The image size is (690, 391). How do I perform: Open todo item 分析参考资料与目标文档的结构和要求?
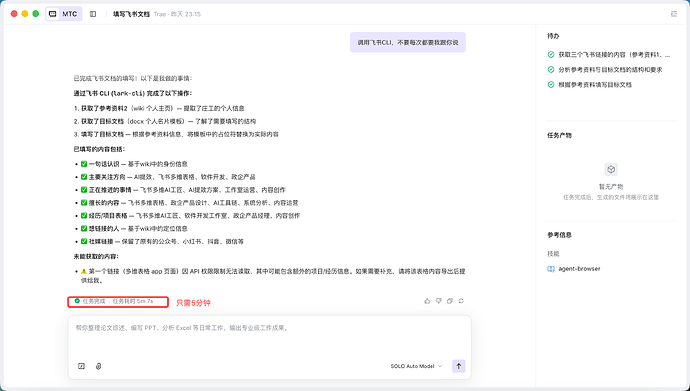pyautogui.click(x=610, y=69)
